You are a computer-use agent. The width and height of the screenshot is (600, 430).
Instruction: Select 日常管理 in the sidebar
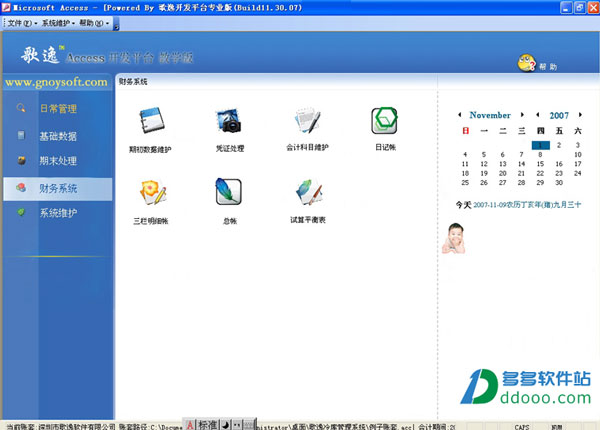click(58, 108)
